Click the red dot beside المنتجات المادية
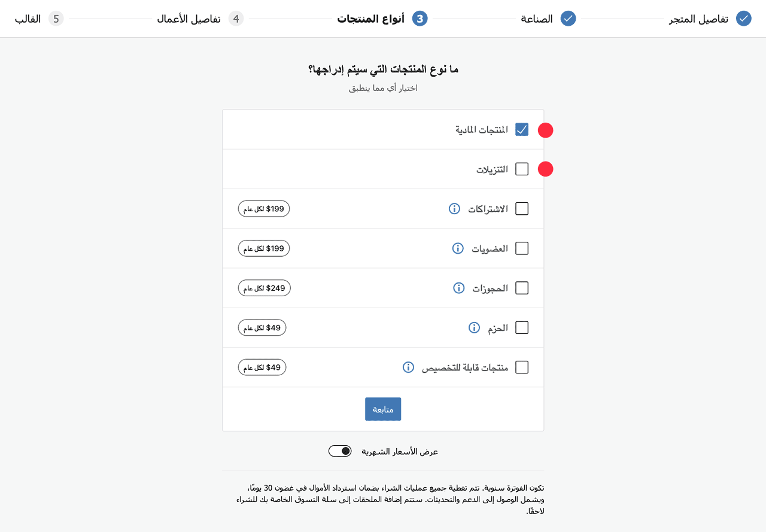This screenshot has height=532, width=766. 545,130
